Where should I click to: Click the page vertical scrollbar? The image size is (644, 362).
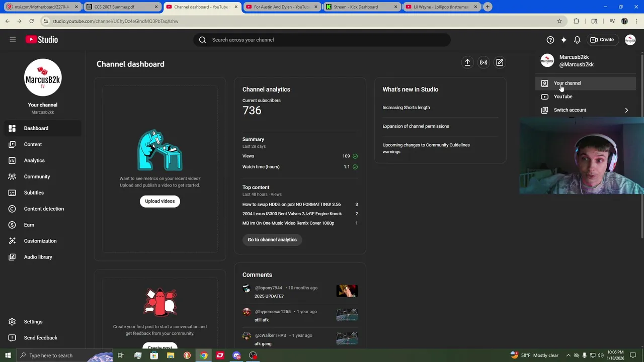coord(641,146)
